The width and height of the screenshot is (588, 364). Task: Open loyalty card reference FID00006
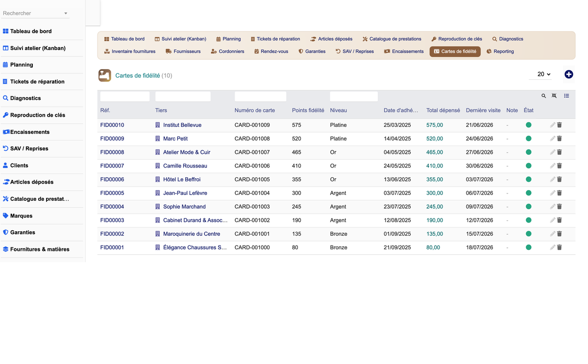coord(112,179)
